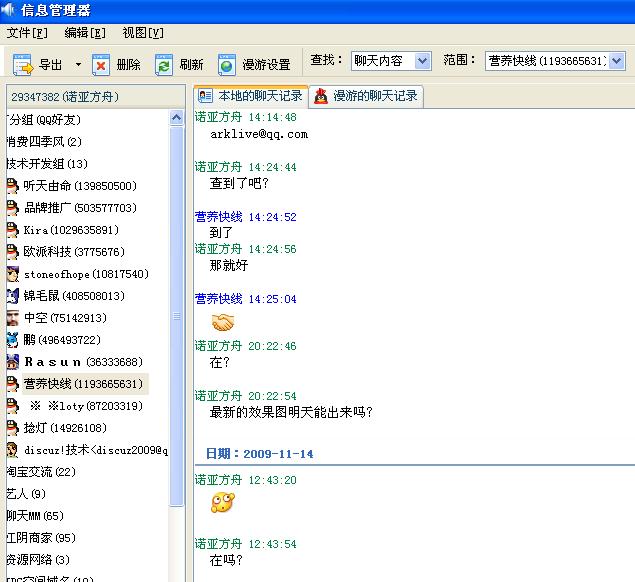Click 营养快线 contact avatar icon
635x582 pixels.
click(x=13, y=384)
